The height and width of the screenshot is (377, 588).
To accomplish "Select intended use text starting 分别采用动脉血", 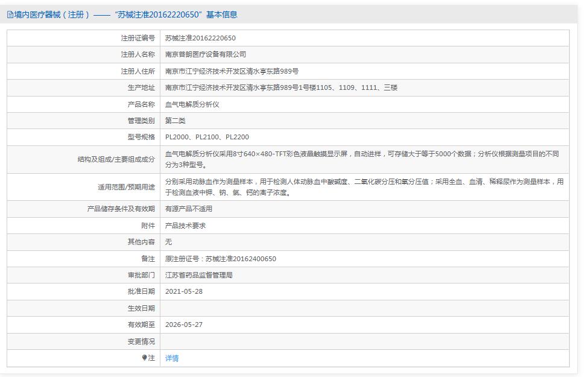I will point(364,187).
